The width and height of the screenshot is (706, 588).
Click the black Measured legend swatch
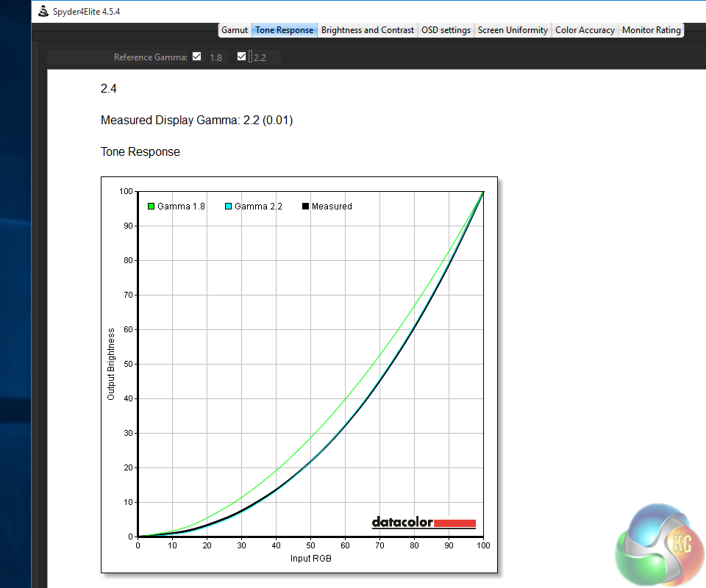pyautogui.click(x=305, y=206)
